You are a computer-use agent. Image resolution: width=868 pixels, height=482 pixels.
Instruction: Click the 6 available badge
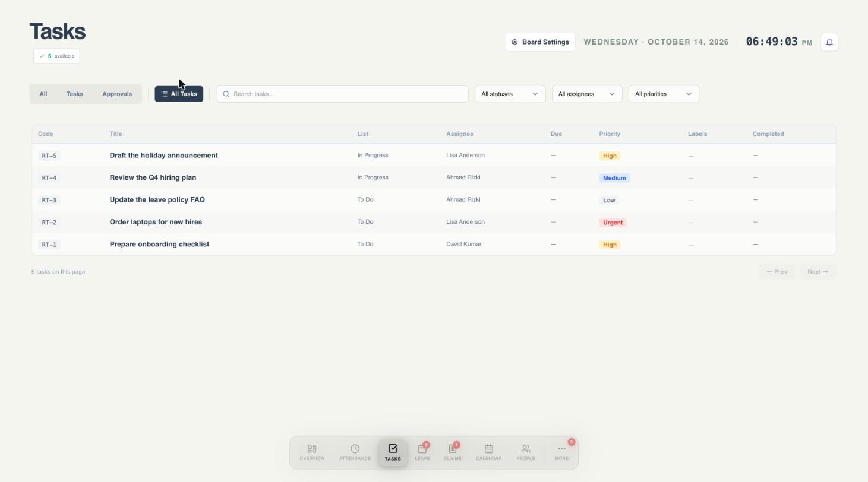(56, 56)
